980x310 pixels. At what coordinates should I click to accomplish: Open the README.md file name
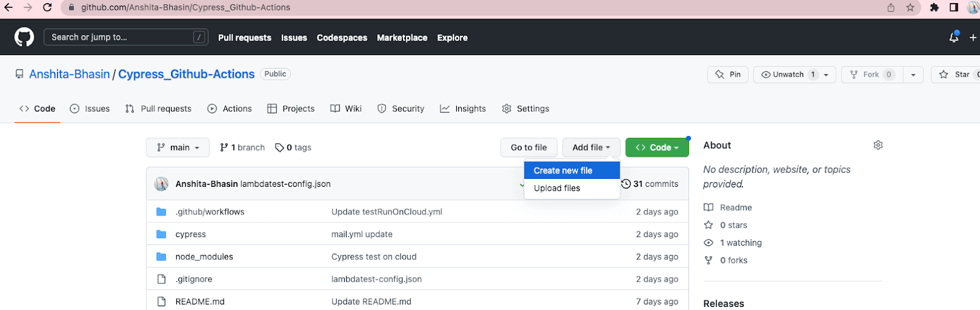pos(200,301)
